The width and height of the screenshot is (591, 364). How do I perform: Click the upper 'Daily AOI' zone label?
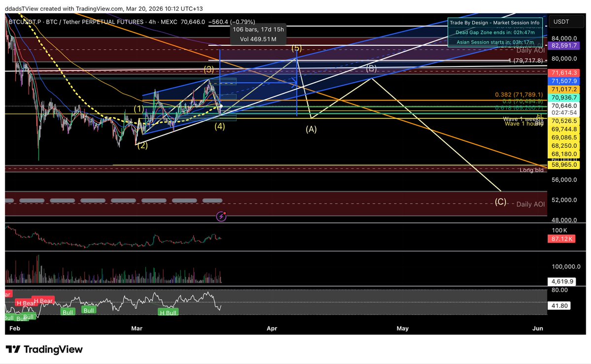point(530,51)
